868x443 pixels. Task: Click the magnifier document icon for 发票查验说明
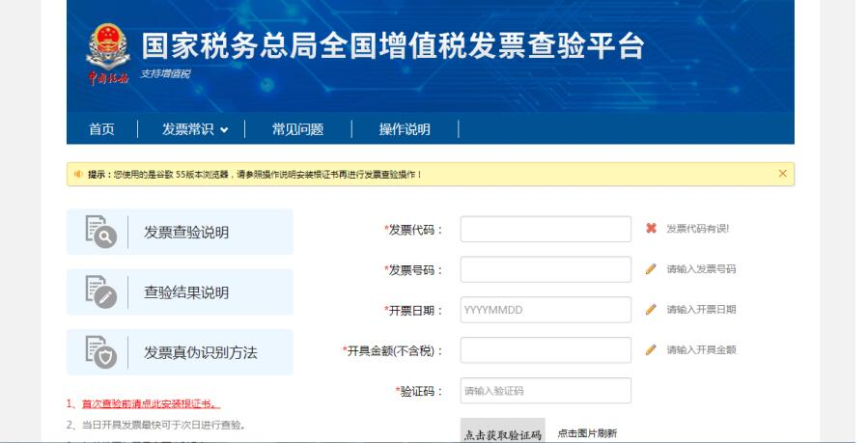point(101,232)
